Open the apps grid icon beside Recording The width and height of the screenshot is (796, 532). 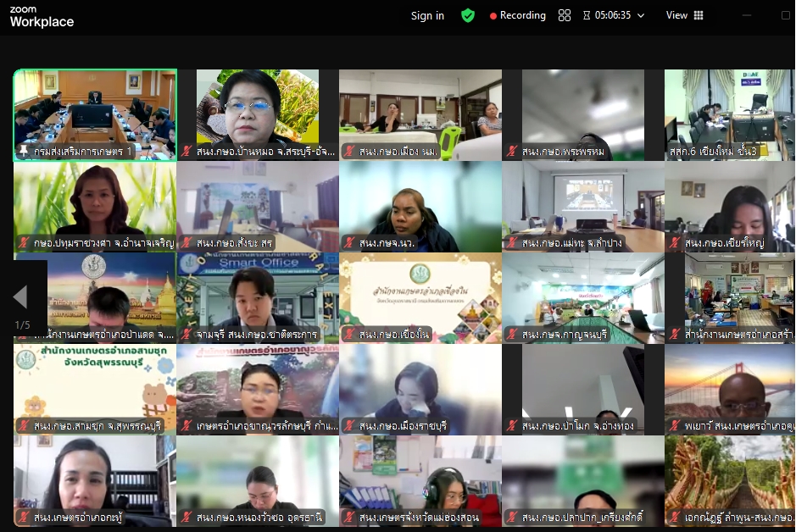(x=565, y=15)
